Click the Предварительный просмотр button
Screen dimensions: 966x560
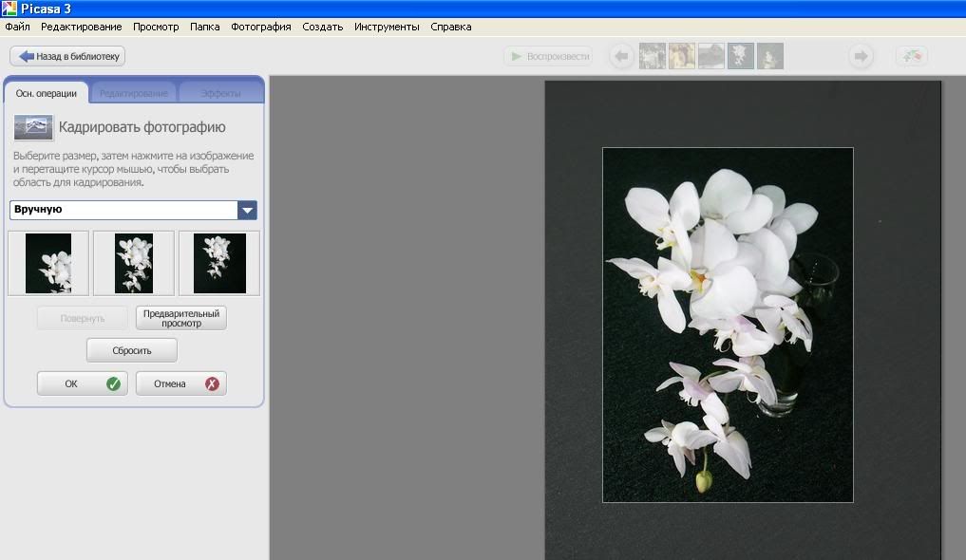[x=180, y=318]
